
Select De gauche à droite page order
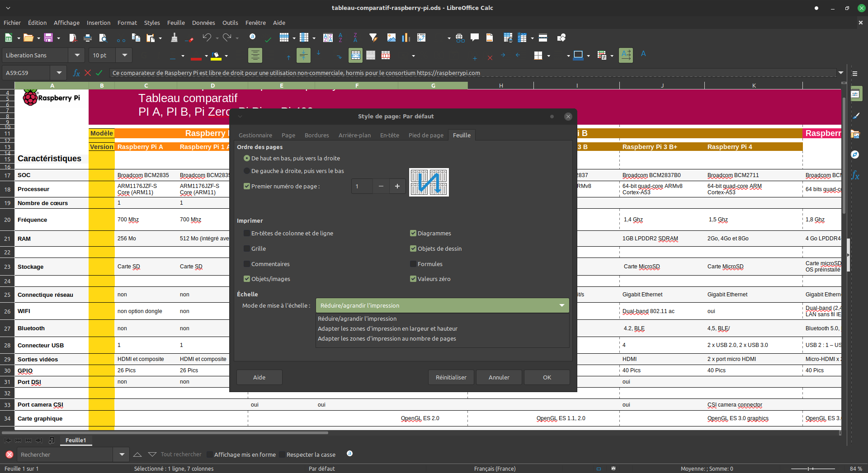(247, 171)
